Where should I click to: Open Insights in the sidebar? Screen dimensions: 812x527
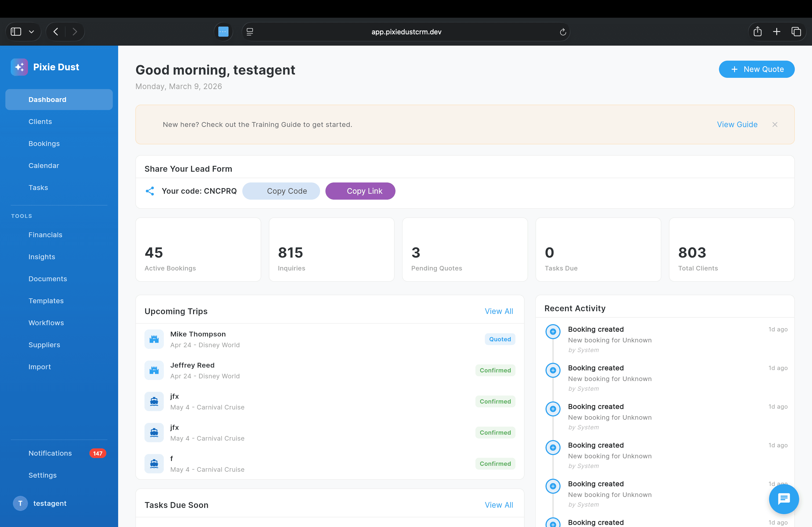(x=59, y=257)
